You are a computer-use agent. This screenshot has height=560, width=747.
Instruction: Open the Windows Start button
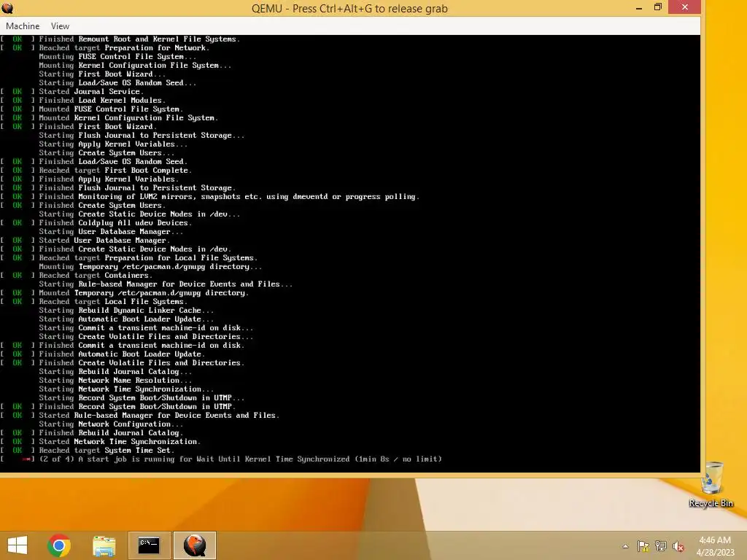[18, 545]
